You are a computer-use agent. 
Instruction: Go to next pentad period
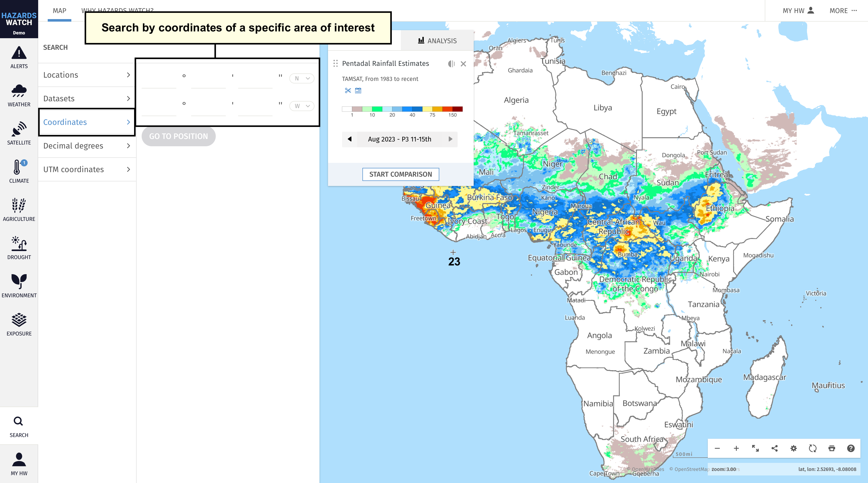(451, 139)
